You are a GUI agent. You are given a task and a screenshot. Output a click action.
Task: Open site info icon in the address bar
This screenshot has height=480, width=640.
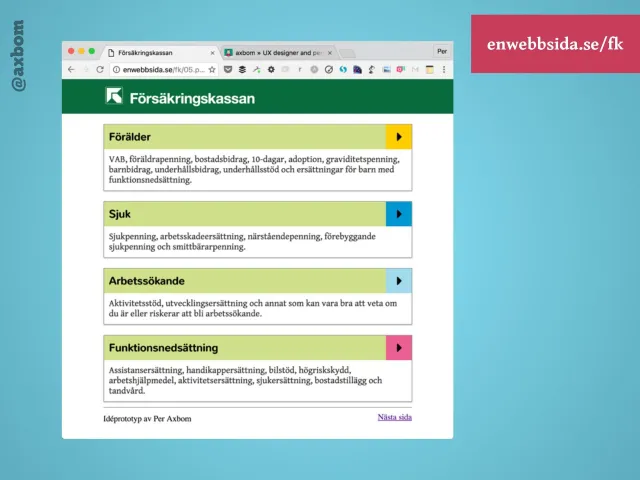click(x=116, y=70)
